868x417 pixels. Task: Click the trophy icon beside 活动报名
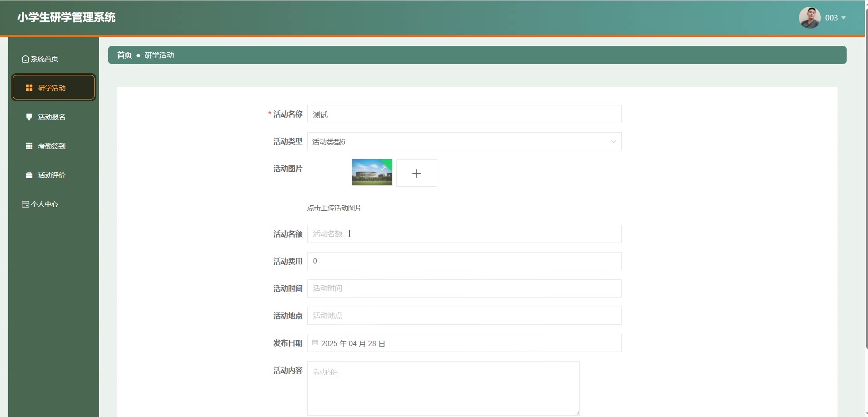pyautogui.click(x=29, y=117)
